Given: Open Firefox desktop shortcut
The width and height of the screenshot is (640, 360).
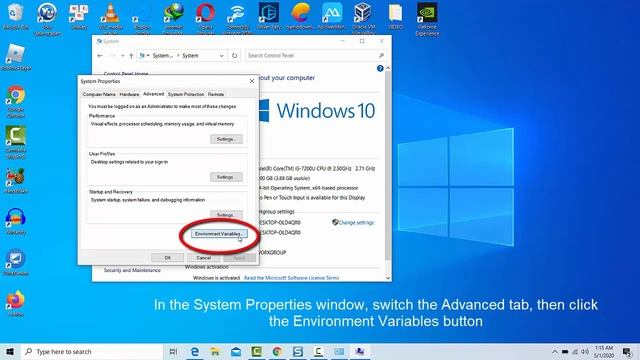Looking at the screenshot, I should coord(16,304).
